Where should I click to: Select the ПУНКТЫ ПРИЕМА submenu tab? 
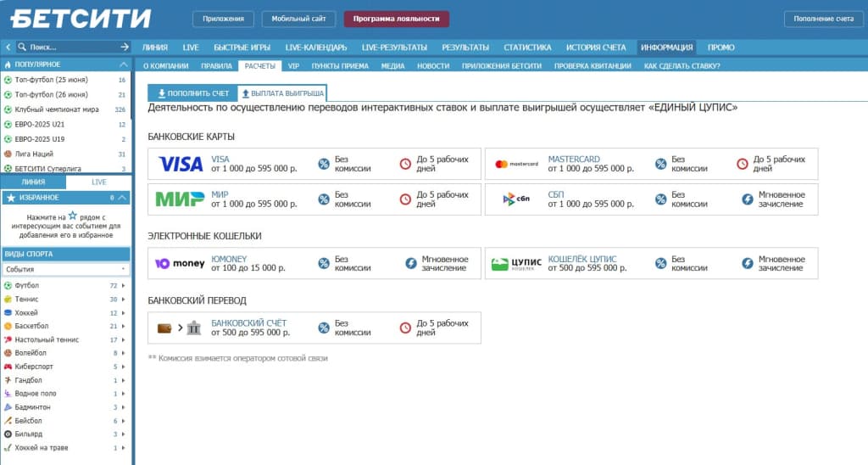[340, 66]
